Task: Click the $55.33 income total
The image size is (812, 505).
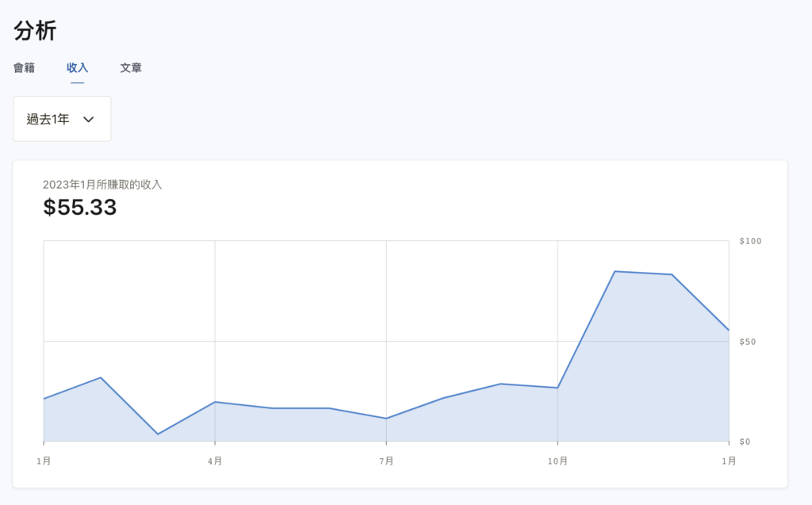Action: (80, 208)
